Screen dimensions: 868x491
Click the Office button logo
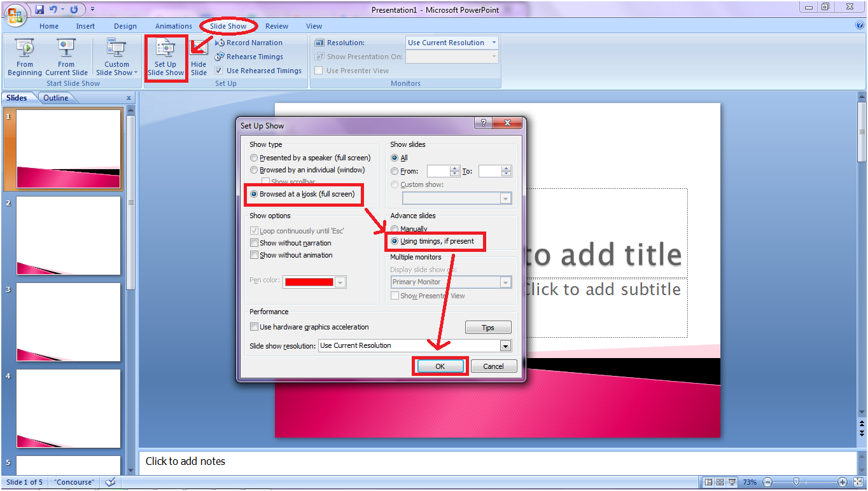[x=15, y=14]
